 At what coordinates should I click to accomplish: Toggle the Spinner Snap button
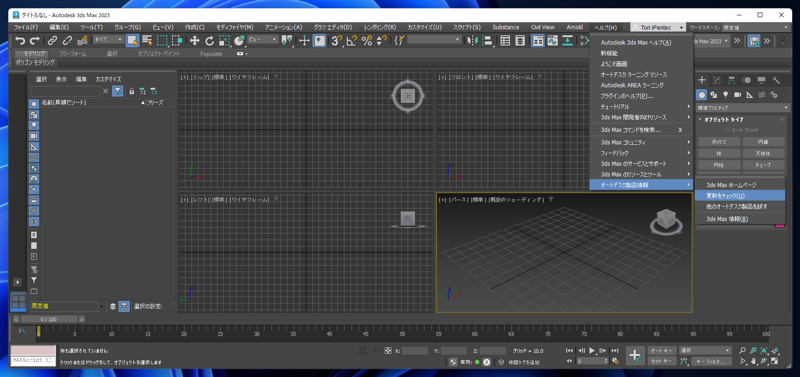(381, 41)
